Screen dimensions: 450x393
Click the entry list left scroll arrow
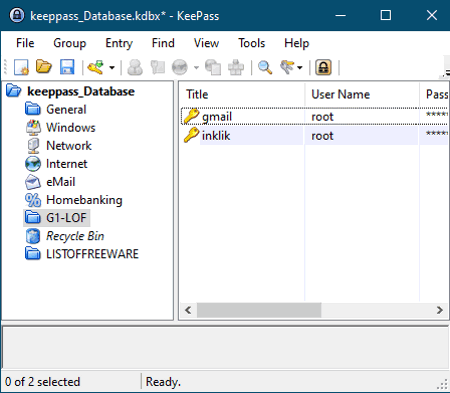pos(188,310)
